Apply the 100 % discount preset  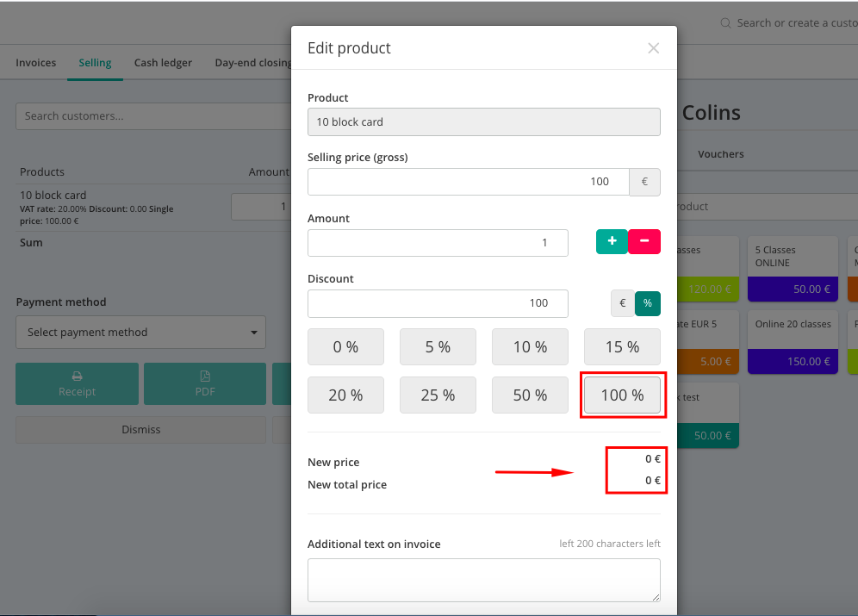click(x=622, y=395)
